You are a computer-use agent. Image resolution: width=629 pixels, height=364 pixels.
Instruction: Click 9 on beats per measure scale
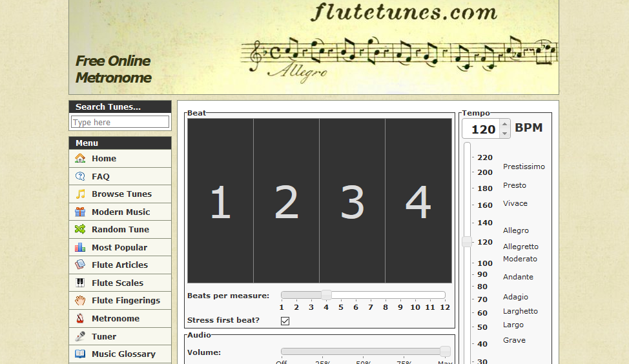(400, 307)
